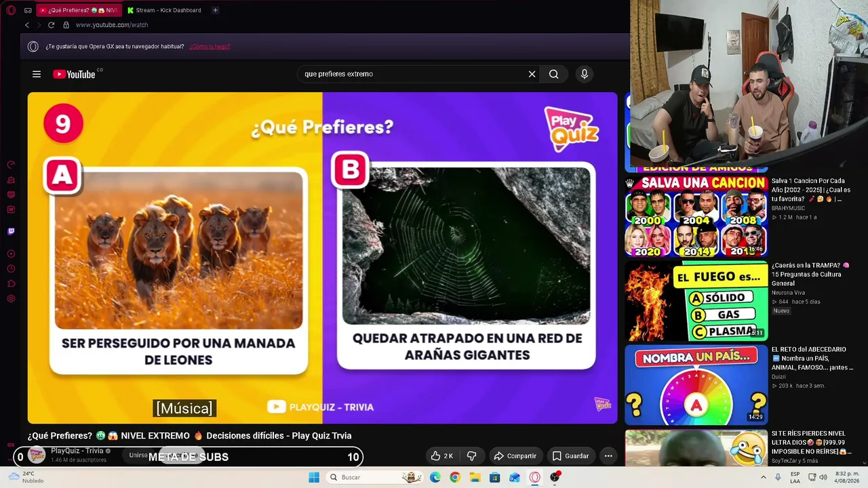Go to the YouTube home logo

(75, 74)
